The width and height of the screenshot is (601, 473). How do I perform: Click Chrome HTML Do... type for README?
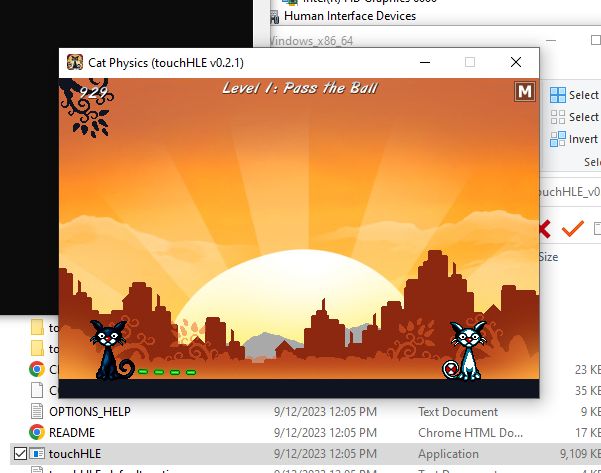(x=470, y=433)
